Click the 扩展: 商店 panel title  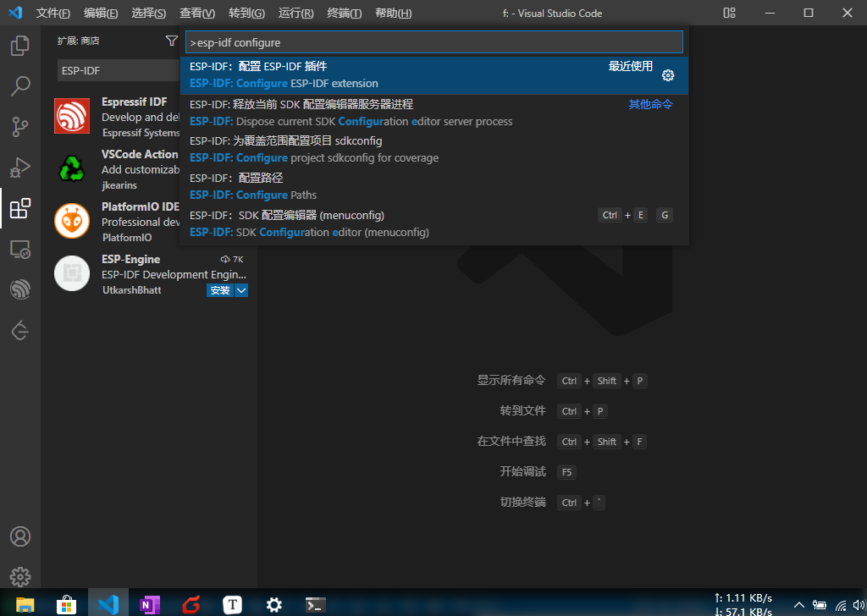tap(78, 41)
